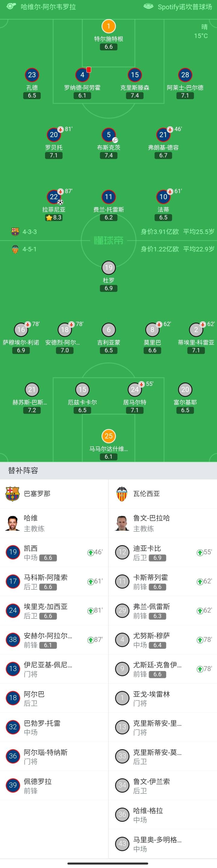Open 马科斯-阿隆索 substitute row

click(x=54, y=582)
